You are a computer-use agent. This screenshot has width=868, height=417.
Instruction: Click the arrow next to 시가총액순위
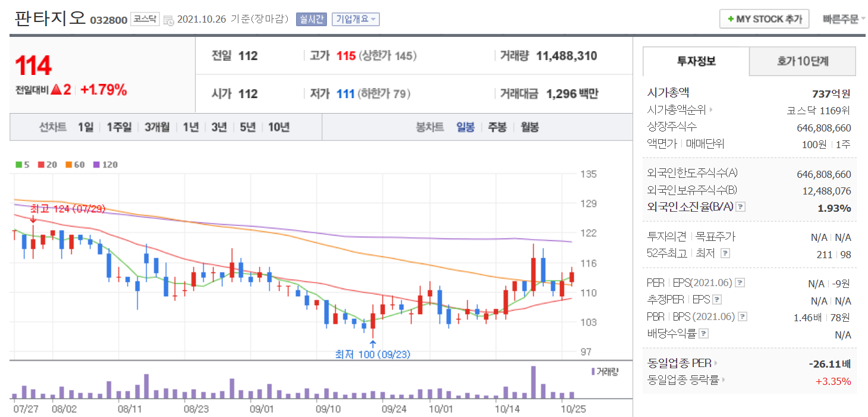(x=710, y=110)
